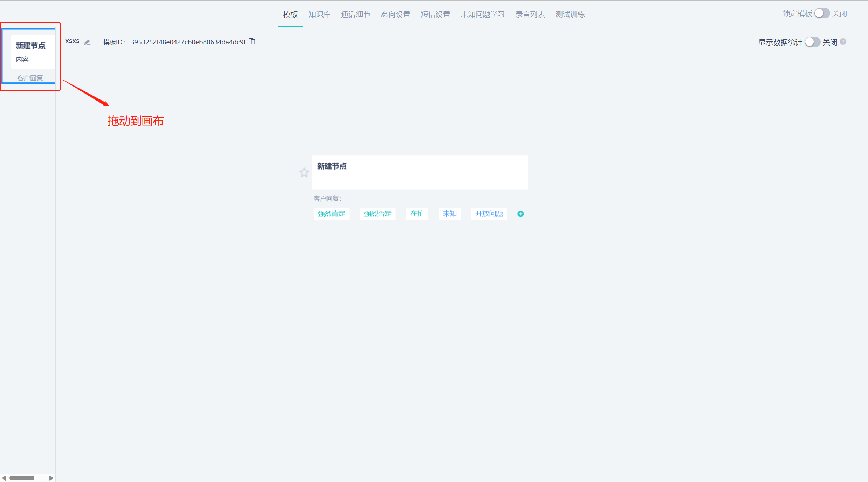Click the pencil edit icon beside xsxs

pos(88,42)
